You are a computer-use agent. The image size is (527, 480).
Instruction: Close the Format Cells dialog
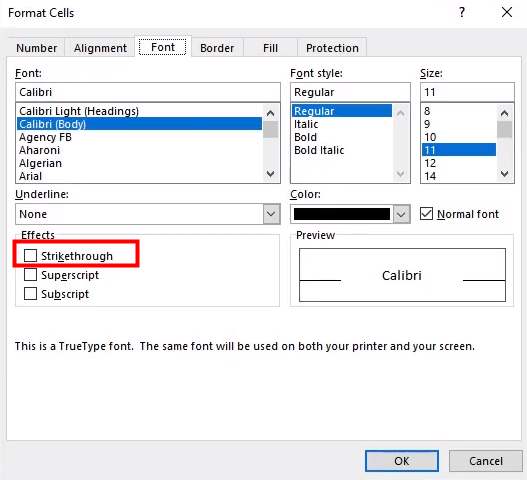[507, 13]
